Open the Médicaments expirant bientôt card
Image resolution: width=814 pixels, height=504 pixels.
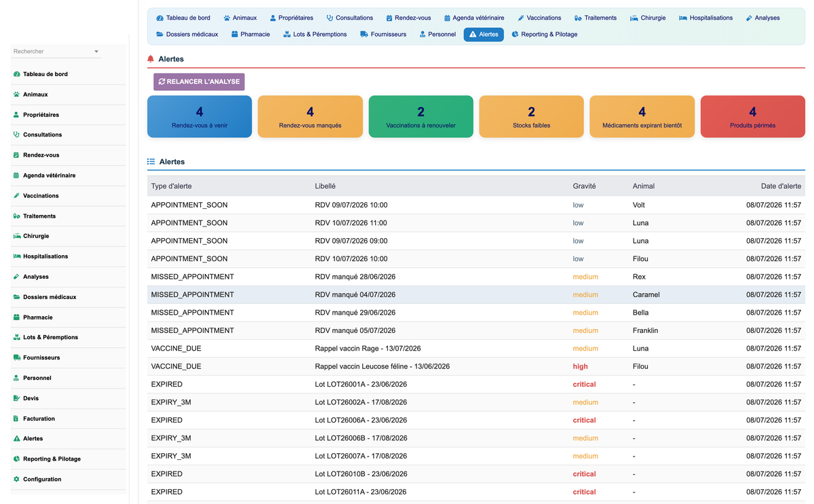[x=642, y=117]
